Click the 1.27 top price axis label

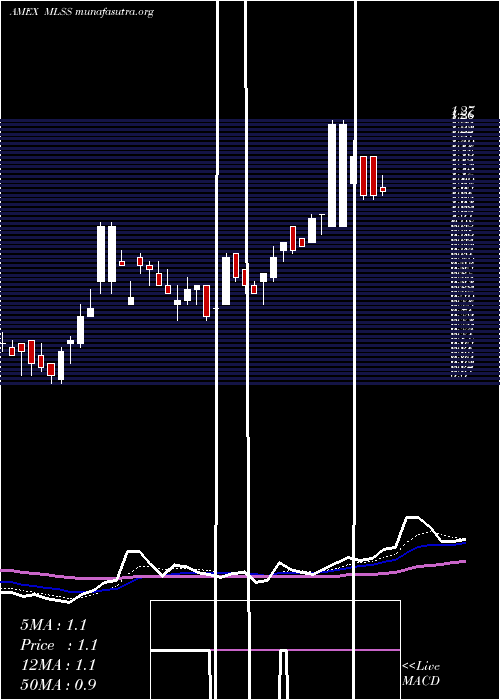pos(463,110)
